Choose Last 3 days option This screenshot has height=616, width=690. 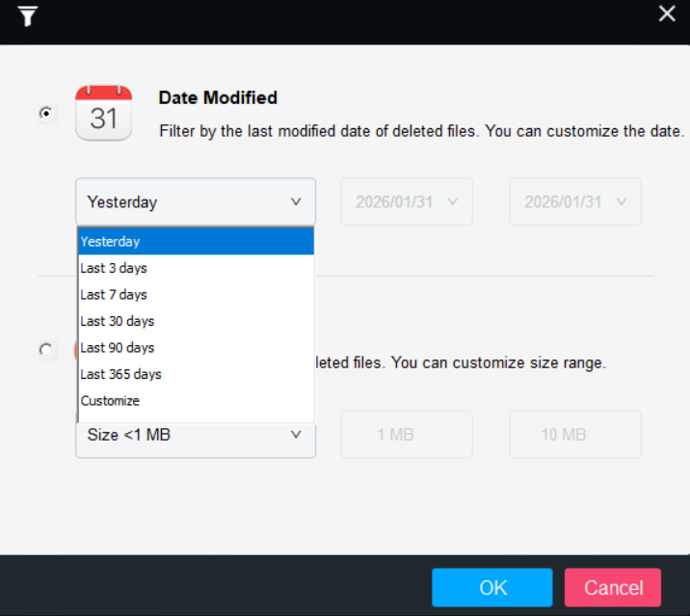click(196, 268)
